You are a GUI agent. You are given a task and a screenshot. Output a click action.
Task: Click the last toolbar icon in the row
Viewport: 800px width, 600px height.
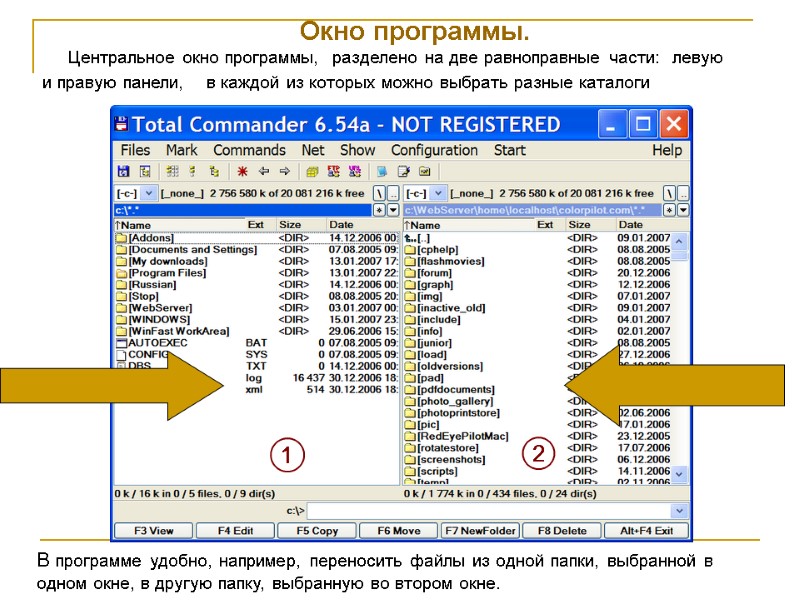point(424,171)
